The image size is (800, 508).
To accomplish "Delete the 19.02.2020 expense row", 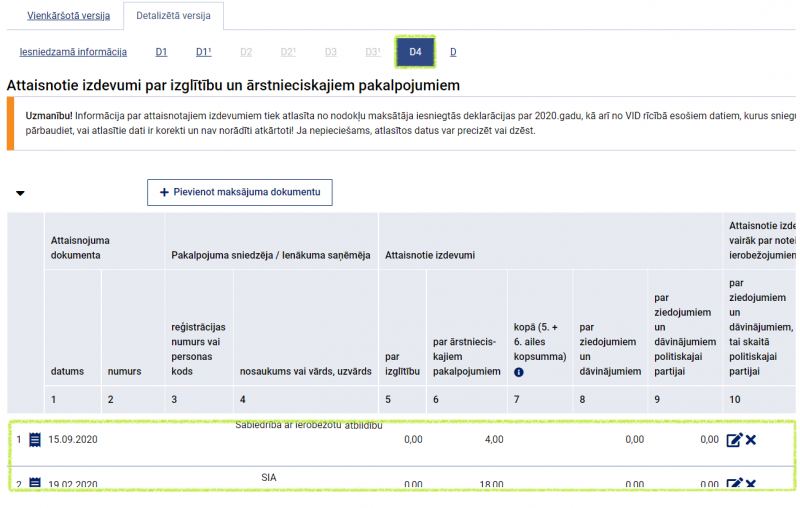I will (751, 484).
